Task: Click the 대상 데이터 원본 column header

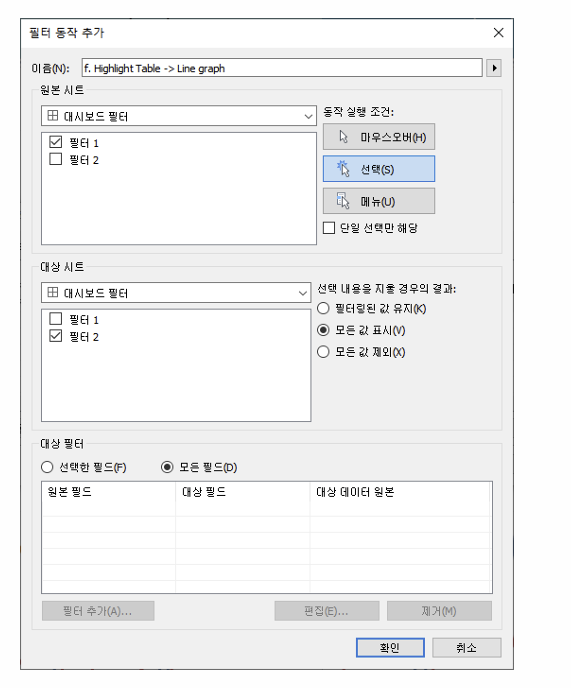Action: coord(400,492)
